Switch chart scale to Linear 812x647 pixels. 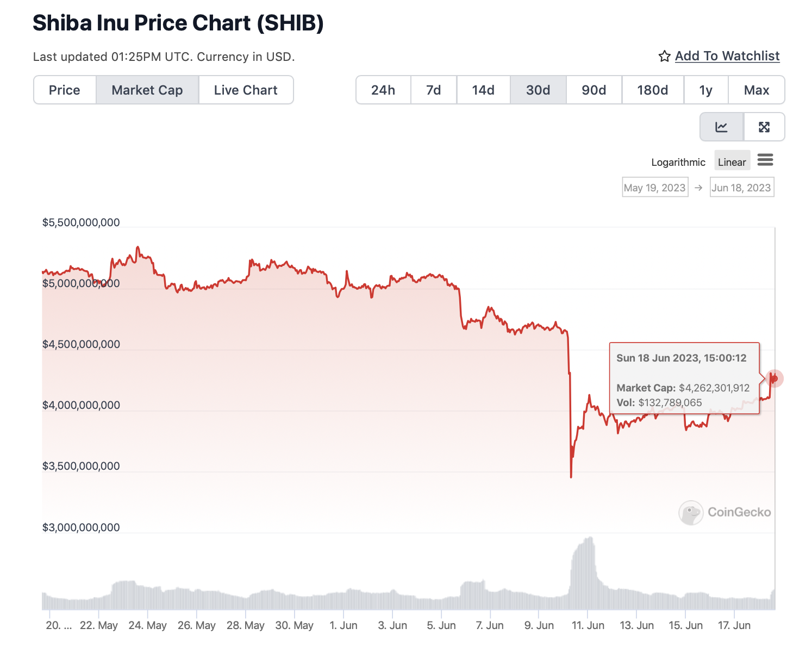pos(732,162)
